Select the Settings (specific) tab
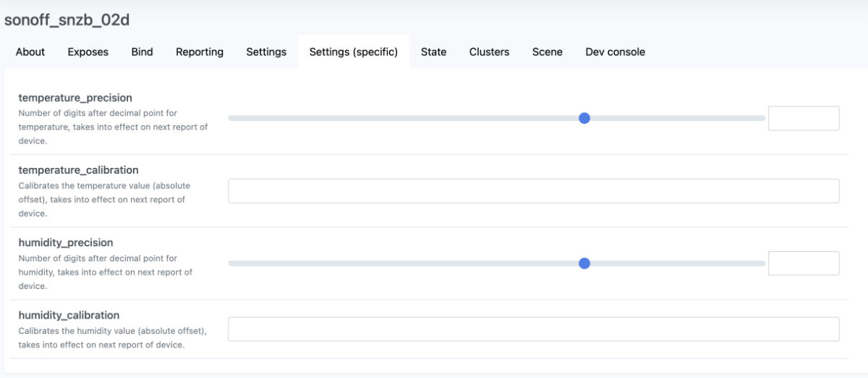This screenshot has width=868, height=378. click(x=354, y=52)
